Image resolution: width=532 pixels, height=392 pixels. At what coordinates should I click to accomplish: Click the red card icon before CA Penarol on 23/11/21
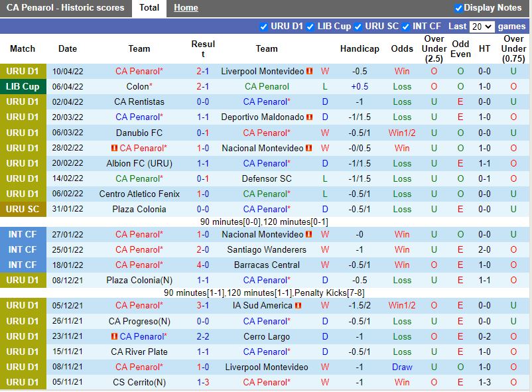114,336
